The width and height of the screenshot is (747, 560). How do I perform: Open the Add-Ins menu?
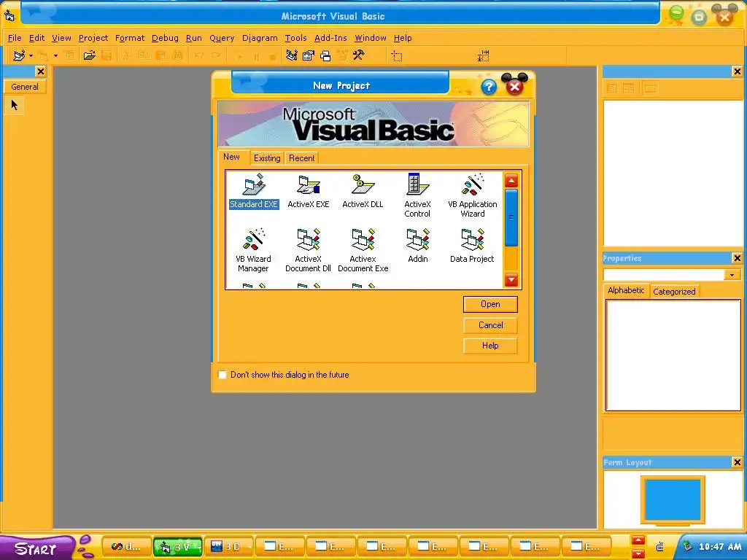pos(330,38)
